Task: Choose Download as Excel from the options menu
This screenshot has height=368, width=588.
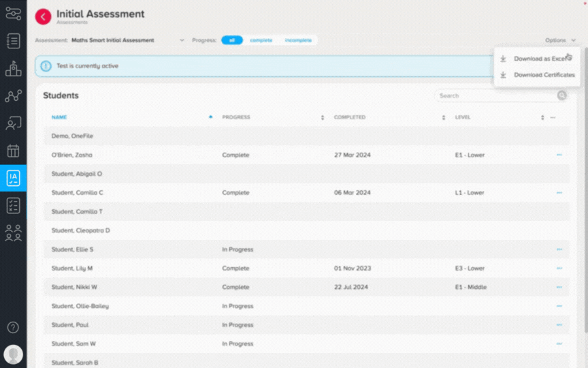Action: pos(537,59)
